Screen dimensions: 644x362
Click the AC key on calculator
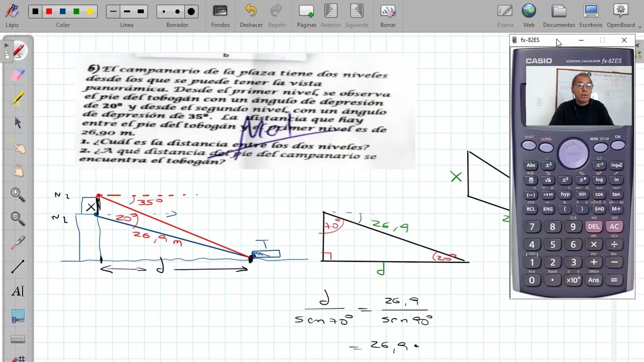point(614,227)
